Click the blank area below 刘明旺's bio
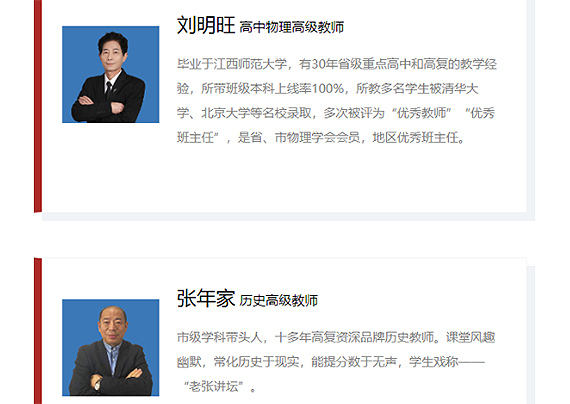 coord(284,178)
